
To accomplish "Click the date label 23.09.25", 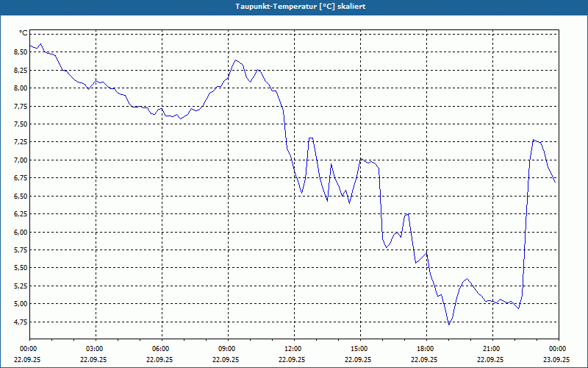I will [x=556, y=359].
